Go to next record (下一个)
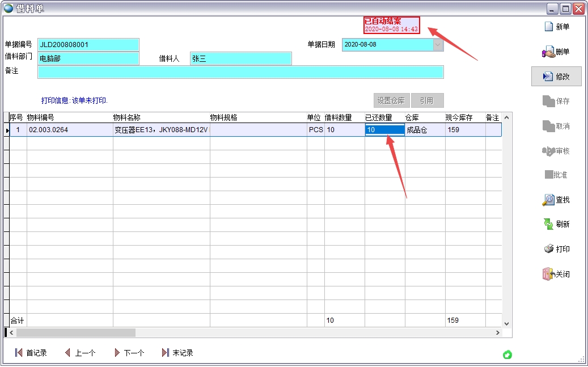The width and height of the screenshot is (588, 367). 129,353
